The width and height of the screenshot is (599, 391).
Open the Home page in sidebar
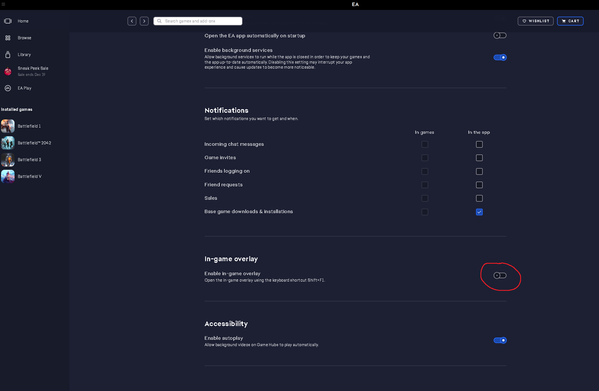(x=23, y=21)
